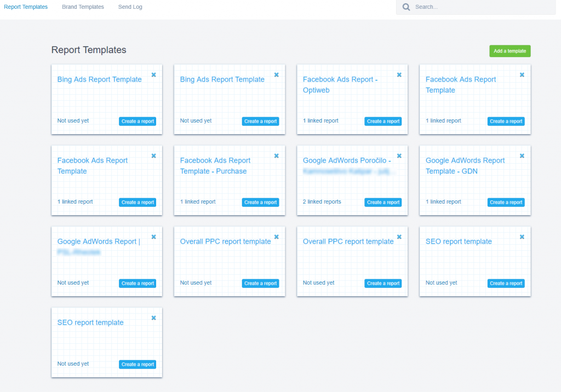Remove the first Bing Ads Report Template

153,75
